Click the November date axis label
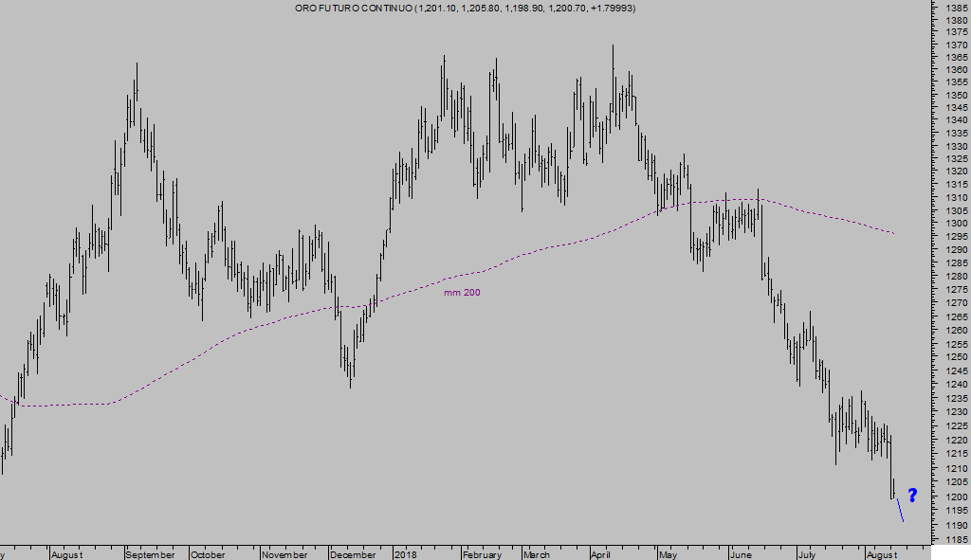Screen dimensions: 971x560 [284, 554]
